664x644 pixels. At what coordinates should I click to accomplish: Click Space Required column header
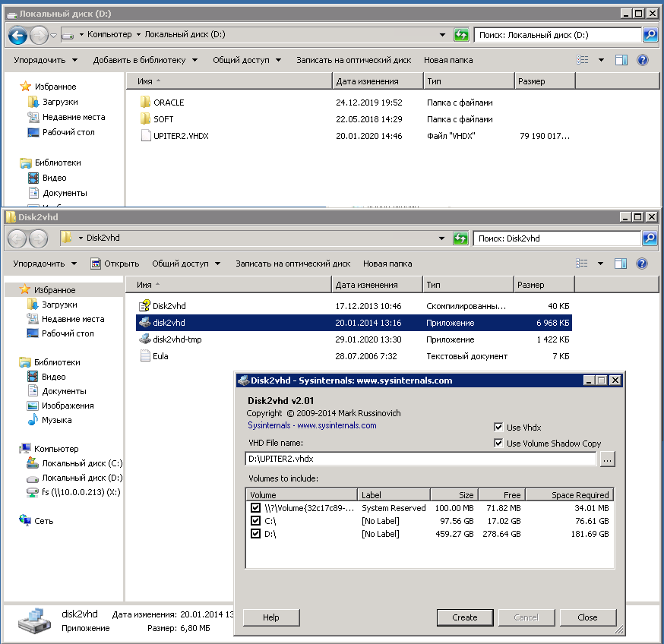(570, 495)
